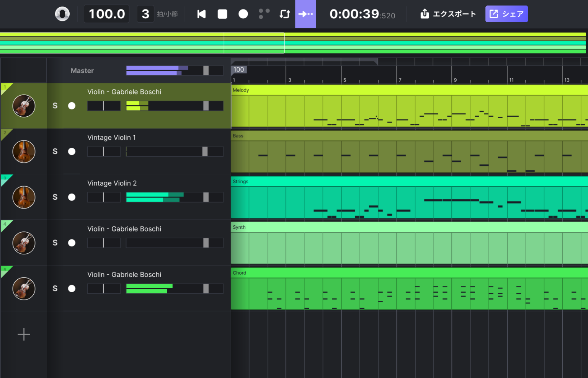
Task: Click the purple autoscroll arrow icon
Action: [305, 14]
